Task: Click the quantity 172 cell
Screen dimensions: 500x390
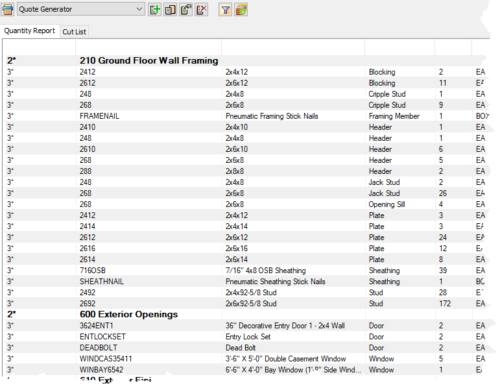Action: tap(445, 303)
